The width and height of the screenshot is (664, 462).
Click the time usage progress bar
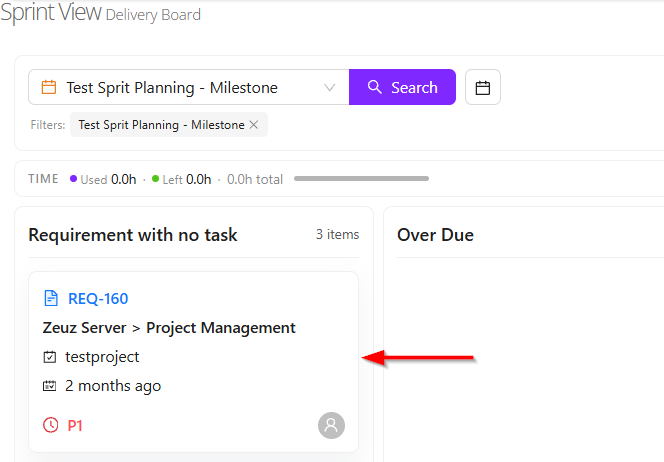tap(361, 179)
